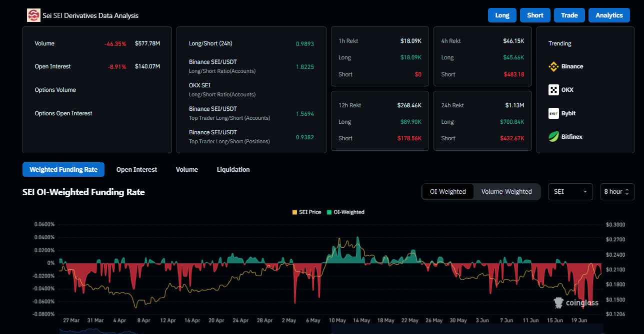Click the Bybit link text in Trending
The image size is (644, 334).
coord(568,113)
